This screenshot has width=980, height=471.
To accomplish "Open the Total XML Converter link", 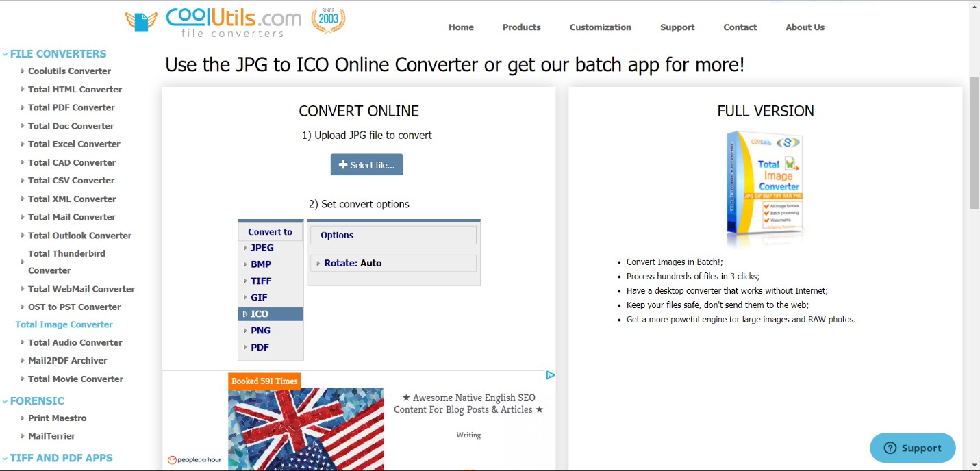I will click(x=72, y=199).
